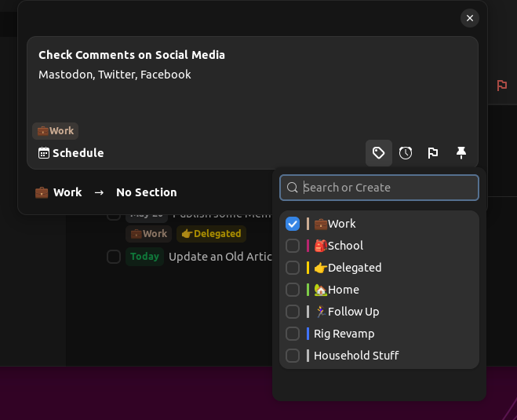517x420 pixels.
Task: Click the calendar icon beside Schedule
Action: 44,153
